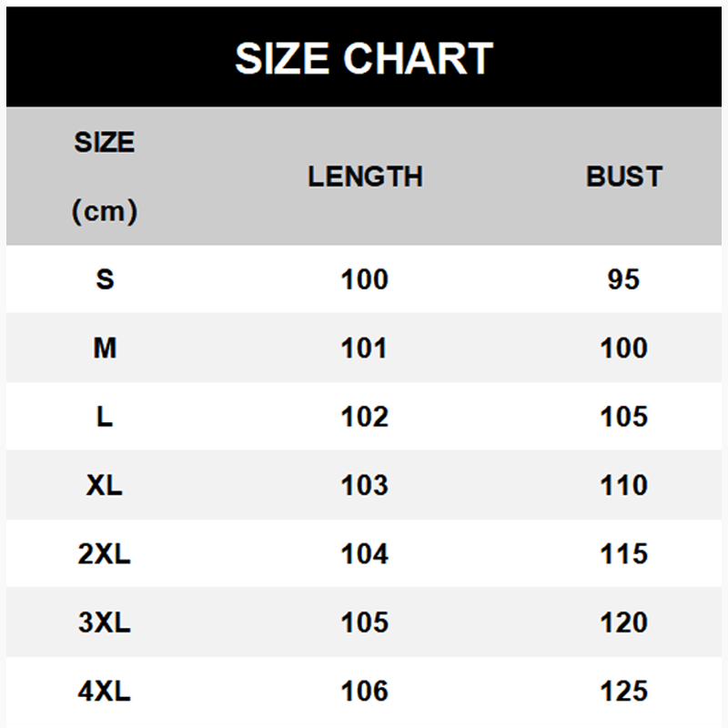
Task: Click length value 100 for size S
Action: coord(365,279)
